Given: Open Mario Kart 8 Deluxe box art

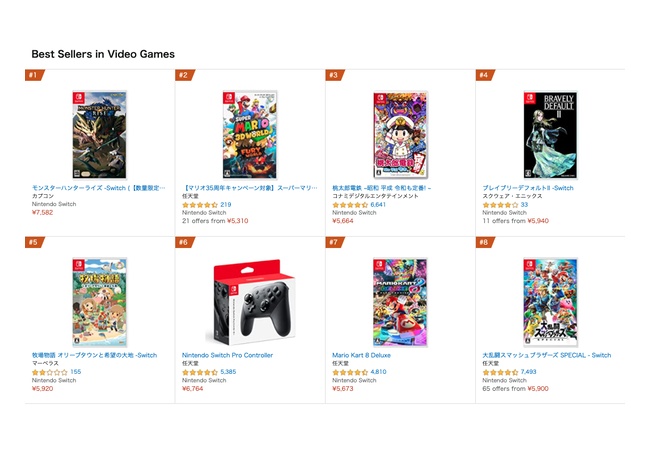Looking at the screenshot, I should pyautogui.click(x=400, y=302).
